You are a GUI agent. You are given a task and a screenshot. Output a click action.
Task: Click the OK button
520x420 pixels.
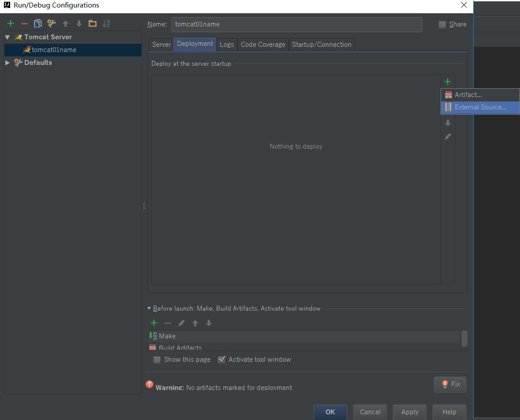pyautogui.click(x=330, y=412)
